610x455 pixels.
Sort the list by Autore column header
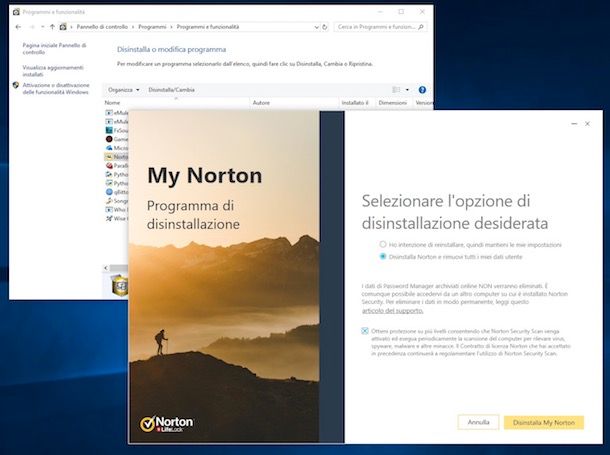(x=261, y=103)
